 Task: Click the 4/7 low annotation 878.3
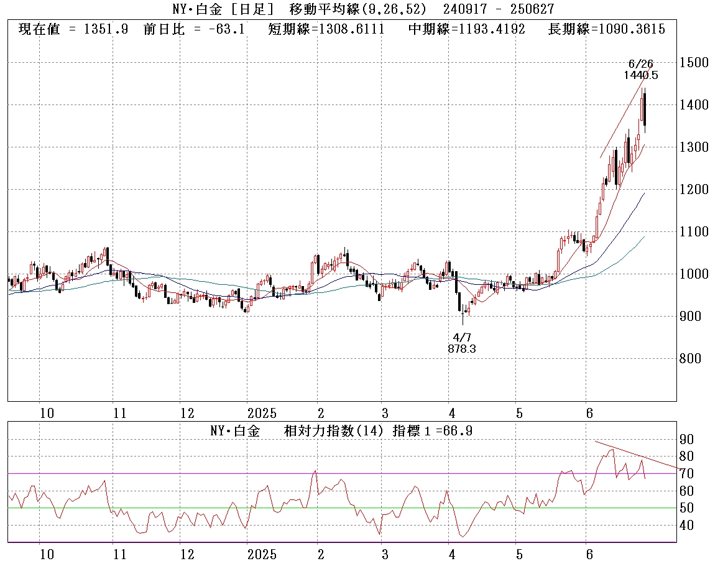(462, 350)
